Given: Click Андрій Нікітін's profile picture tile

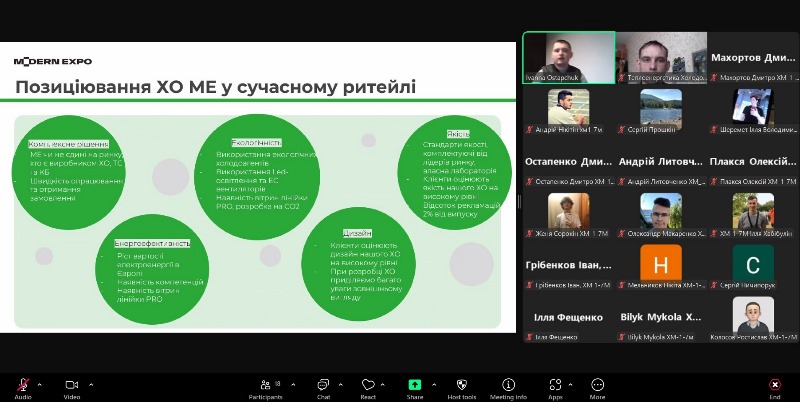Looking at the screenshot, I should 568,107.
